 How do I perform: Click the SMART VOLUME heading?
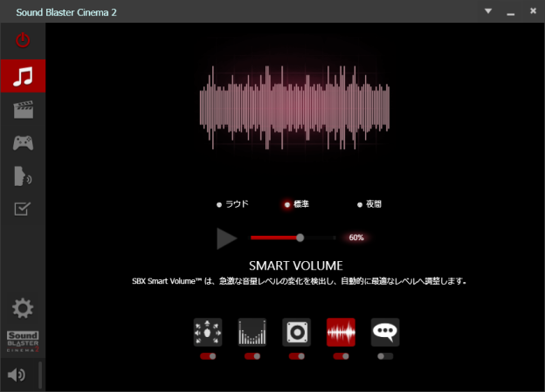point(296,266)
